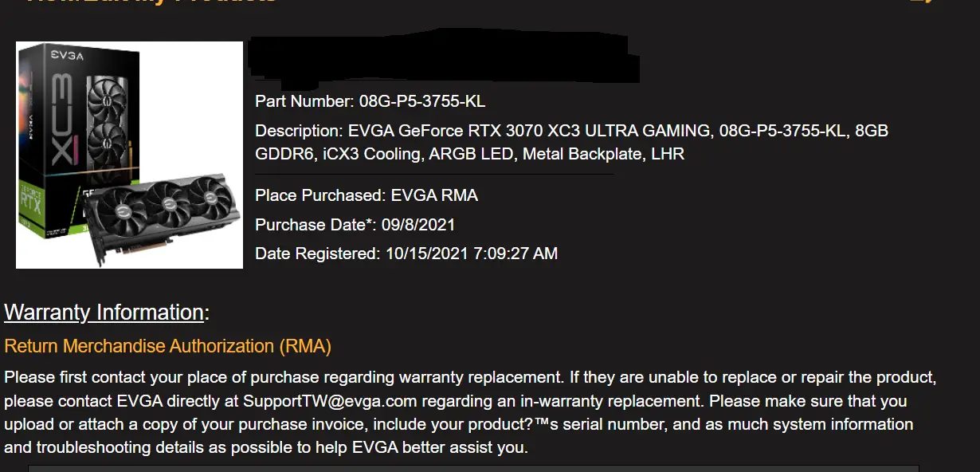Screen dimensions: 980x472
Task: Click the Part Number 08G-P5-3755-KL line
Action: point(370,101)
